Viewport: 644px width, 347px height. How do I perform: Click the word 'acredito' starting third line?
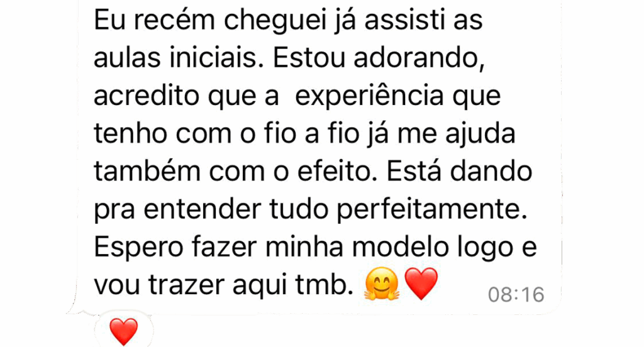[x=146, y=97]
